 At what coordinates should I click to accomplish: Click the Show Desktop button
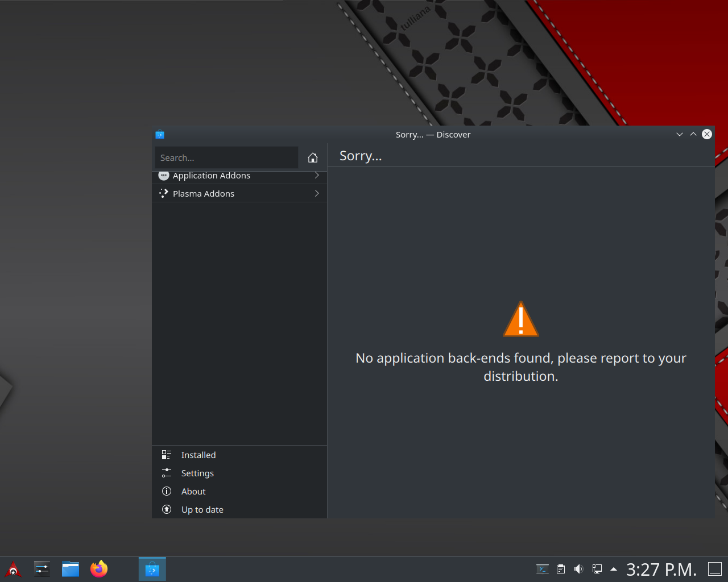click(715, 569)
